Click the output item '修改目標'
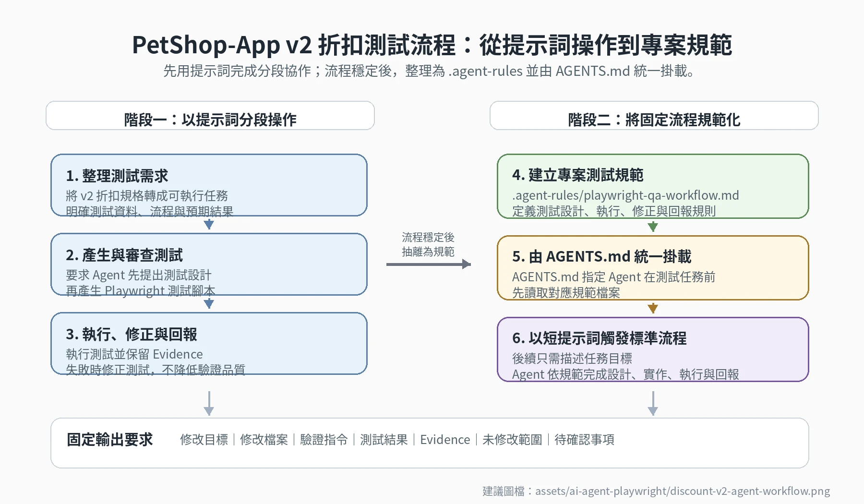This screenshot has height=504, width=864. (x=204, y=439)
